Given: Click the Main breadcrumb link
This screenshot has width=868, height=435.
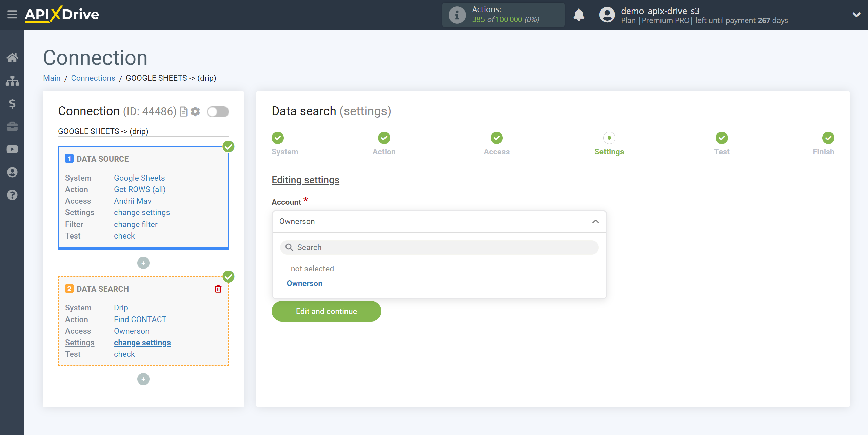Looking at the screenshot, I should (x=52, y=78).
